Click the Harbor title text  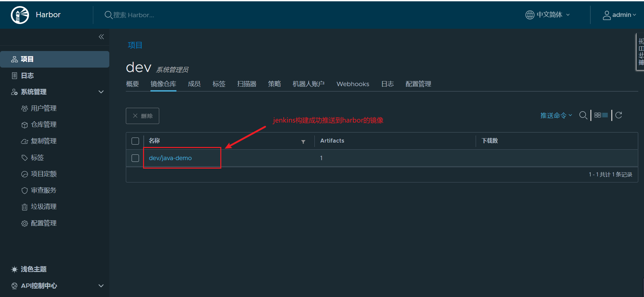[48, 15]
